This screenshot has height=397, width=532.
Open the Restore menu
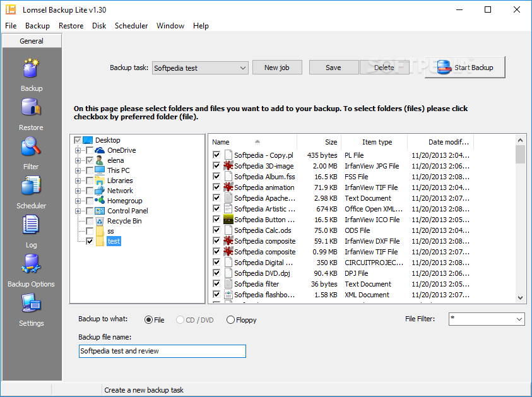click(71, 26)
